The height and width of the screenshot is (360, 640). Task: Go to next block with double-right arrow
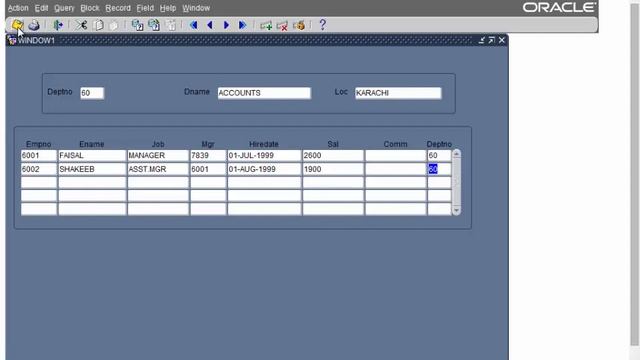point(242,25)
